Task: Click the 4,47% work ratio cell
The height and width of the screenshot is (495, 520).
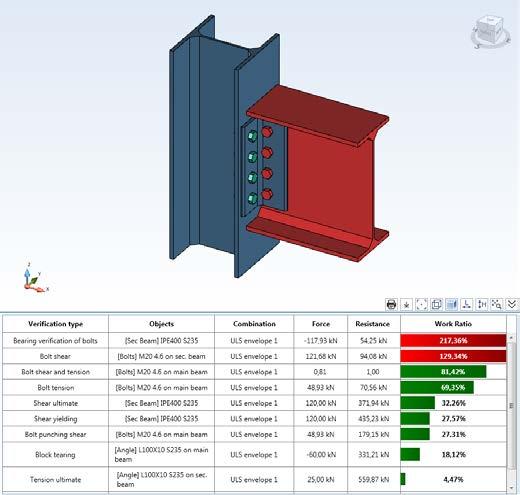Action: [x=453, y=479]
